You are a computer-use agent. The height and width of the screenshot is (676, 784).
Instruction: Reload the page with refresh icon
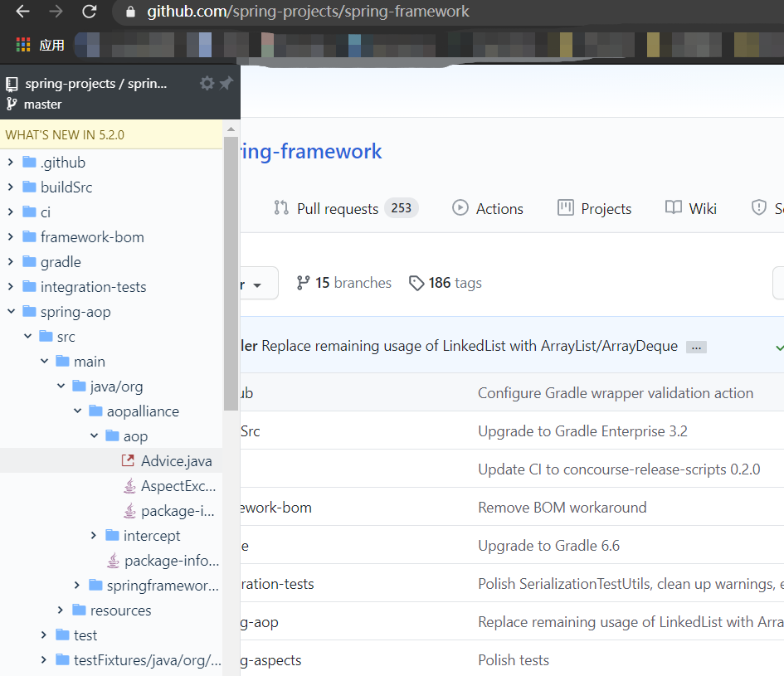[89, 11]
